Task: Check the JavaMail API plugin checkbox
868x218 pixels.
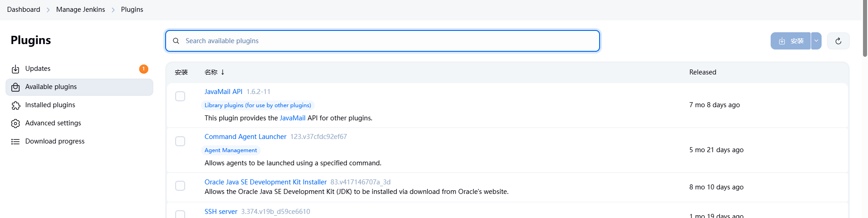Action: coord(180,96)
